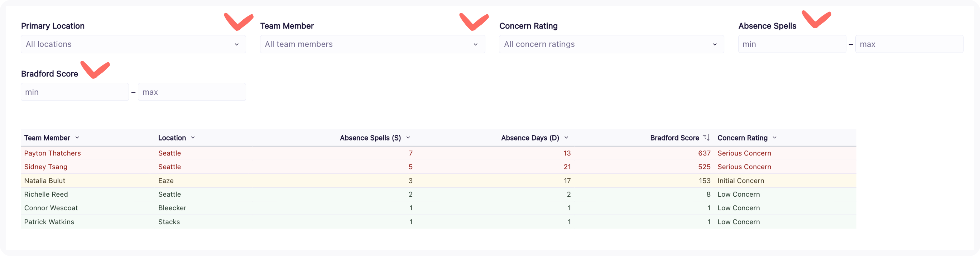Open the All concern ratings dropdown
The height and width of the screenshot is (256, 980).
coord(611,44)
